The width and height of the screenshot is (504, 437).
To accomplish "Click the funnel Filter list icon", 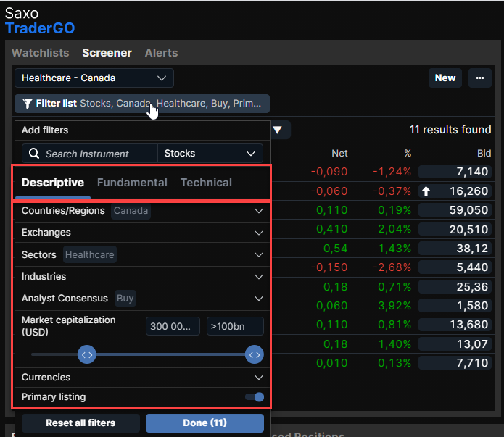I will point(27,104).
